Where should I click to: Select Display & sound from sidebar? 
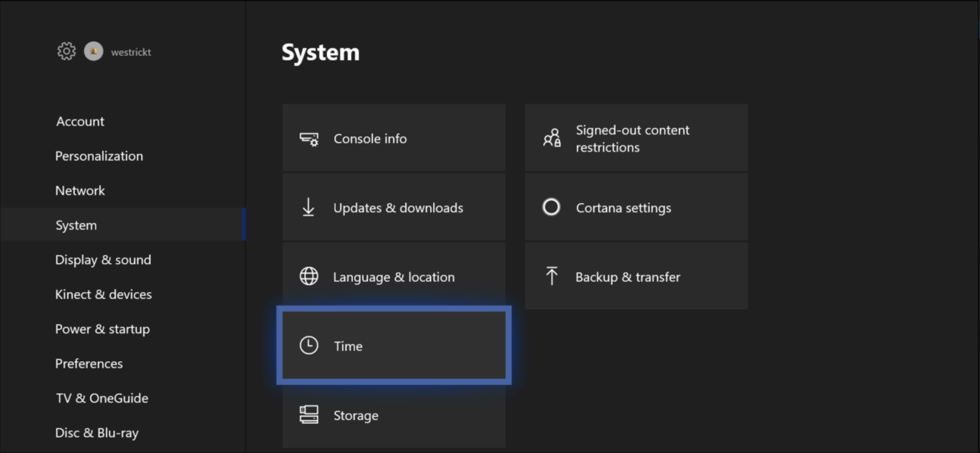click(x=103, y=260)
